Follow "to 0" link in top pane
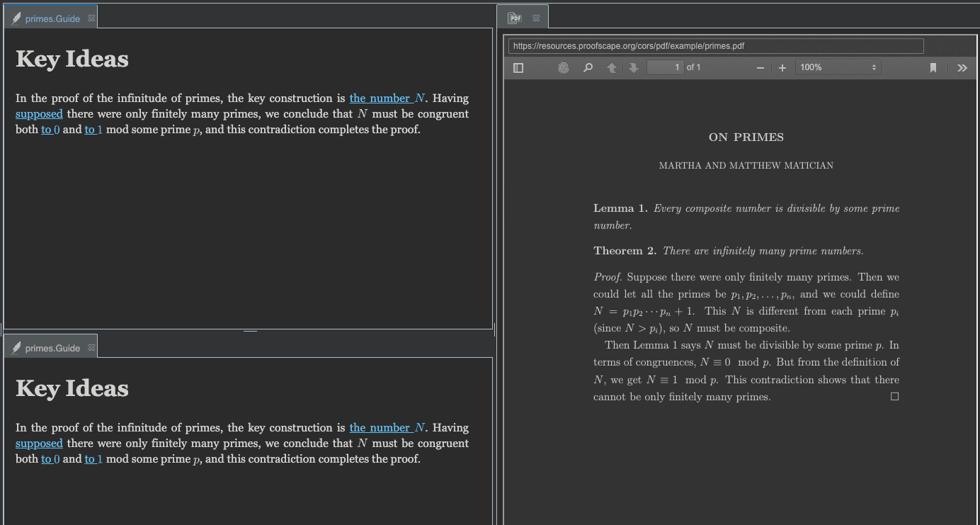 click(x=50, y=130)
